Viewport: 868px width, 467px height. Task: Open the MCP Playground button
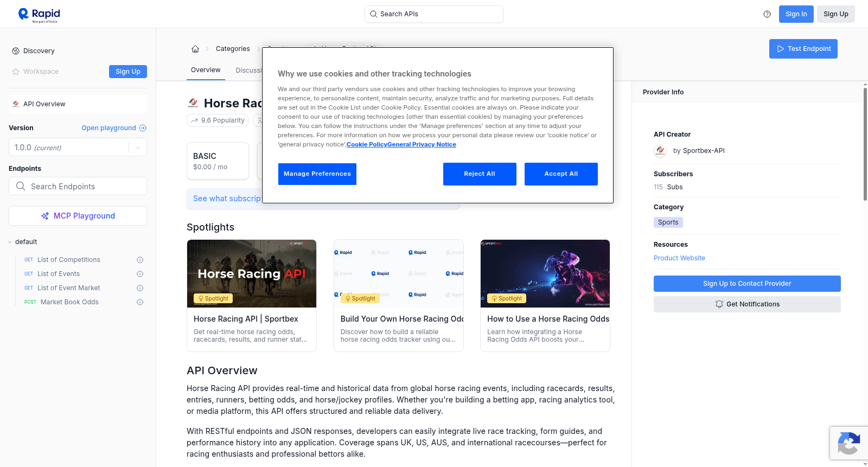[x=78, y=216]
